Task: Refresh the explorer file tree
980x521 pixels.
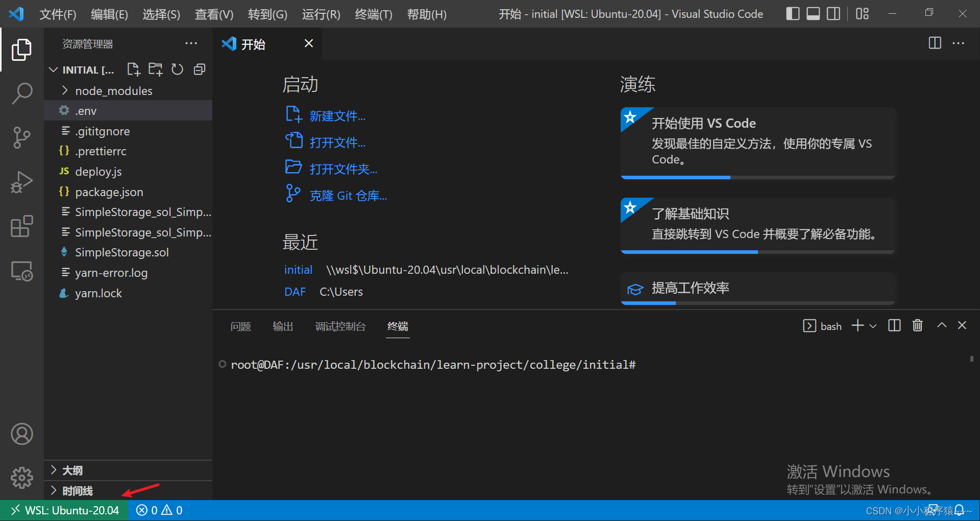Action: click(x=177, y=69)
